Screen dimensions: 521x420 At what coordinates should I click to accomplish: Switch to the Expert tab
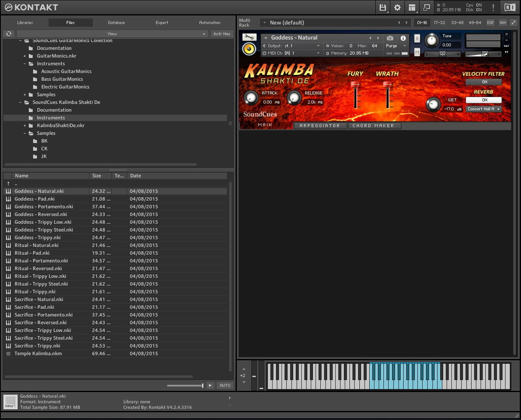162,23
